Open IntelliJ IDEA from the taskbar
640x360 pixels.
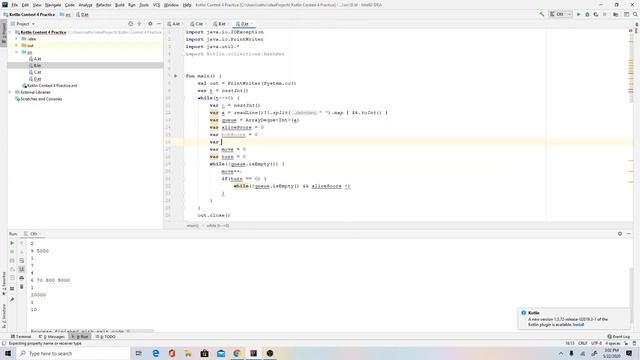coord(253,353)
